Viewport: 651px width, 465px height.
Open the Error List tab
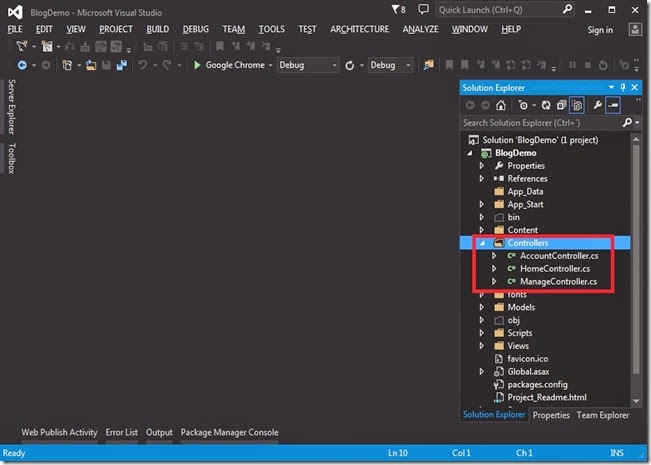pyautogui.click(x=121, y=432)
